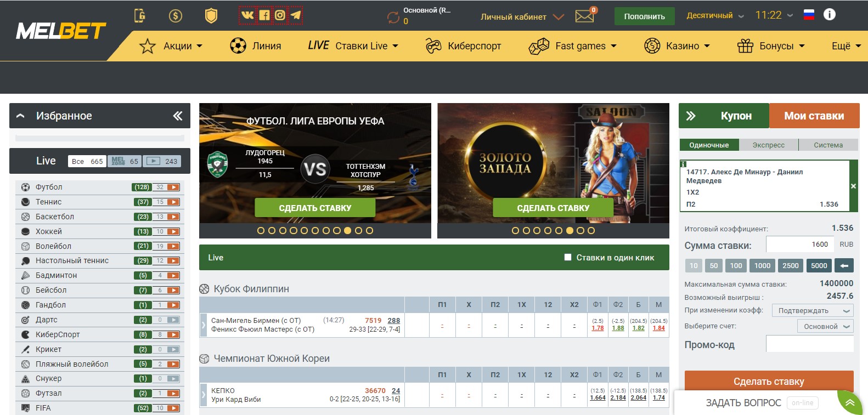Set stake with 5000 quick button
Screen dimensions: 868x415
click(819, 265)
